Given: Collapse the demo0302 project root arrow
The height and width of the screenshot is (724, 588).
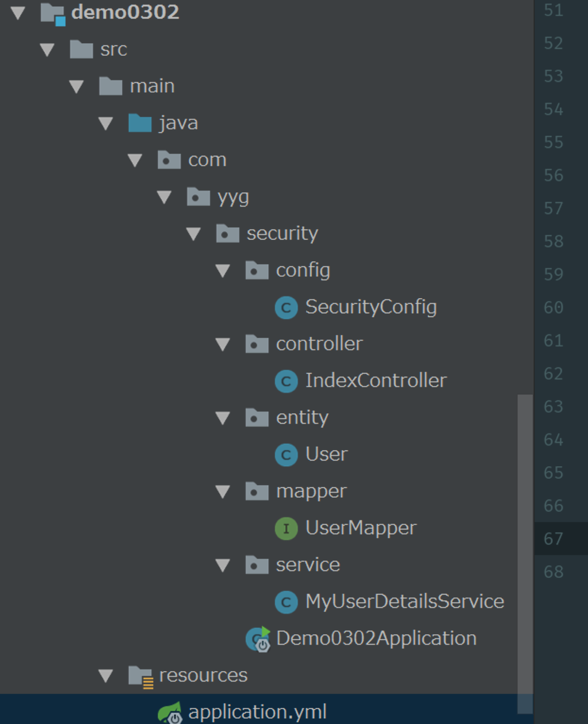Looking at the screenshot, I should tap(18, 13).
